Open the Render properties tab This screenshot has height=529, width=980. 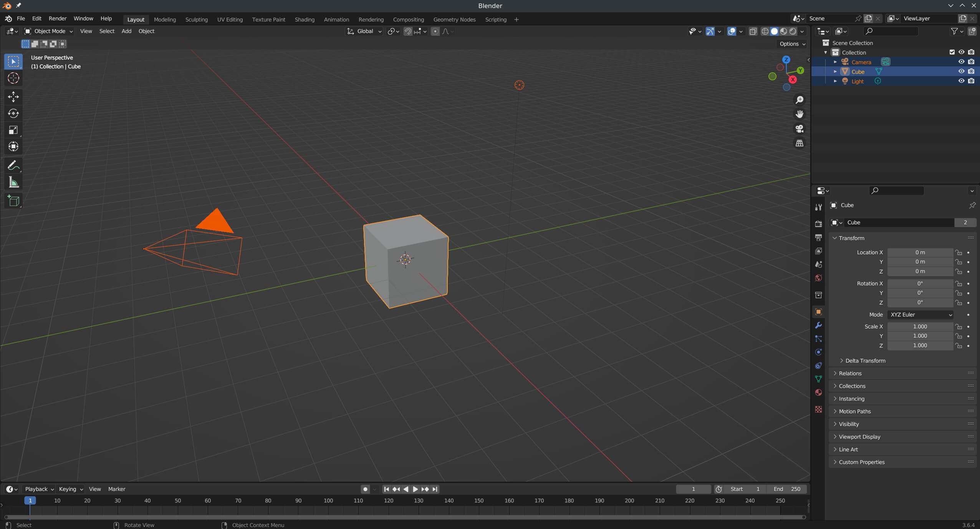pos(818,224)
